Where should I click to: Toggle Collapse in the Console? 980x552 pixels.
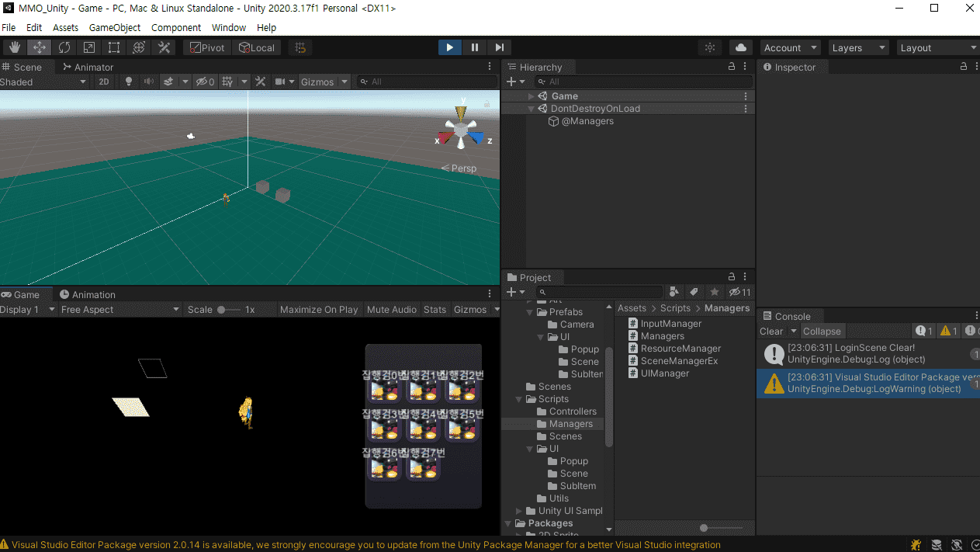822,331
